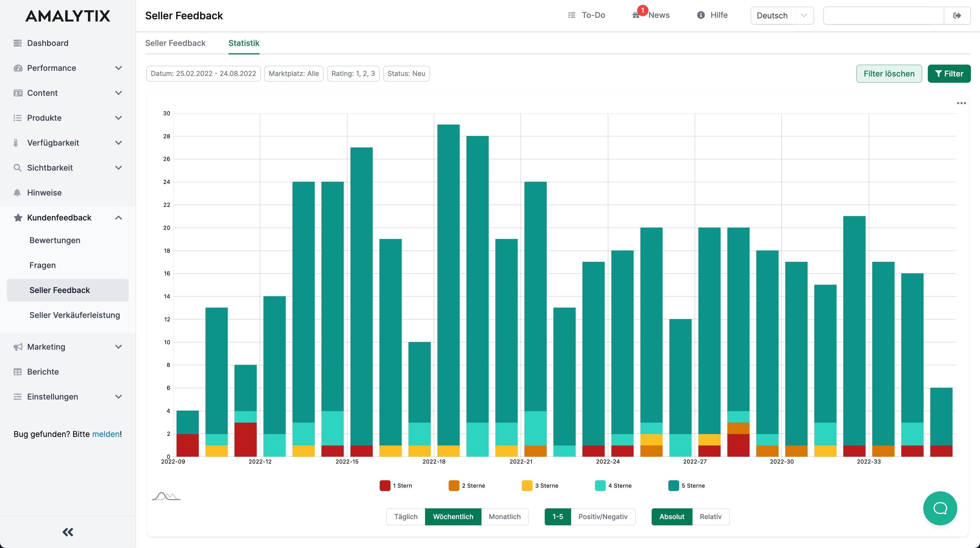Click the Filter löschen button
Image resolution: width=980 pixels, height=548 pixels.
click(889, 74)
